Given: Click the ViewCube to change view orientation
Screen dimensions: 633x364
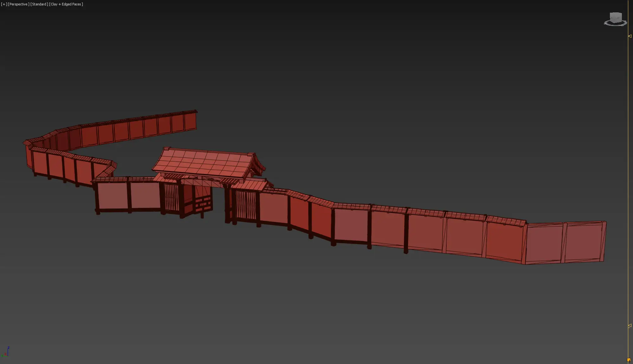Looking at the screenshot, I should coord(616,17).
